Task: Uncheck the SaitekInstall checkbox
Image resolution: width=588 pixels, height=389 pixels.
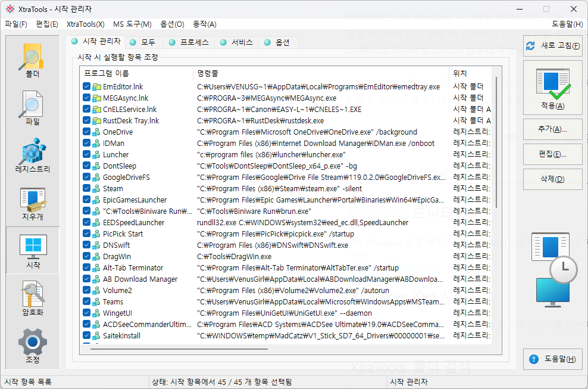Action: [87, 335]
